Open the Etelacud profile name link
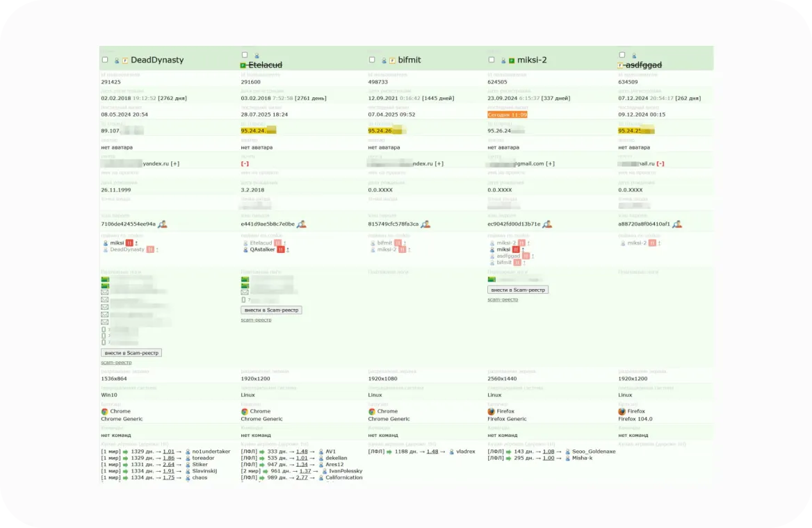Viewport: 812px width, 528px height. 265,65
